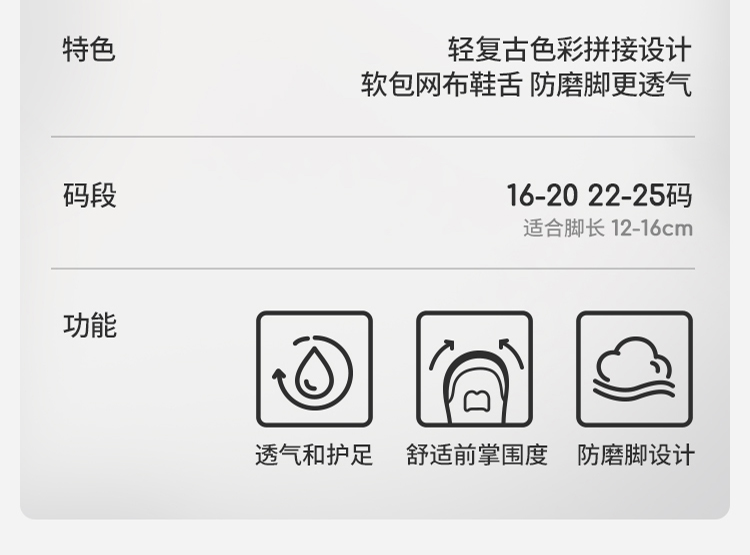The height and width of the screenshot is (555, 750).
Task: Click the 功能 row label
Action: click(90, 325)
